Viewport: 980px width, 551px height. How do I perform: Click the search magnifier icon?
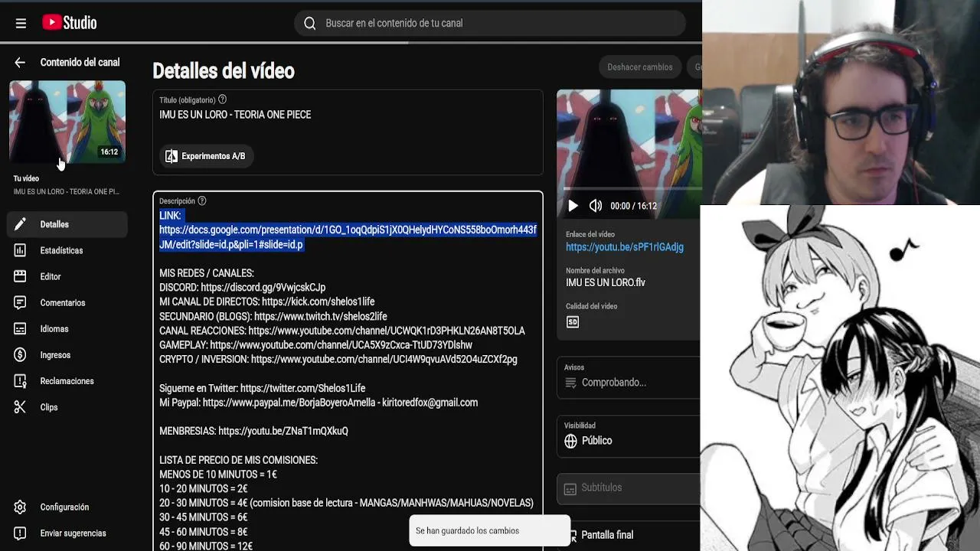[309, 23]
